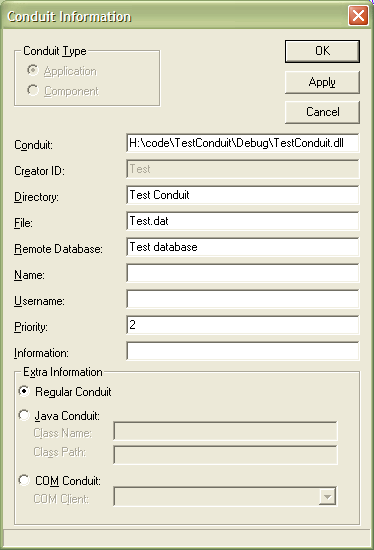
Task: Open the COM Client dropdown arrow
Action: (327, 497)
